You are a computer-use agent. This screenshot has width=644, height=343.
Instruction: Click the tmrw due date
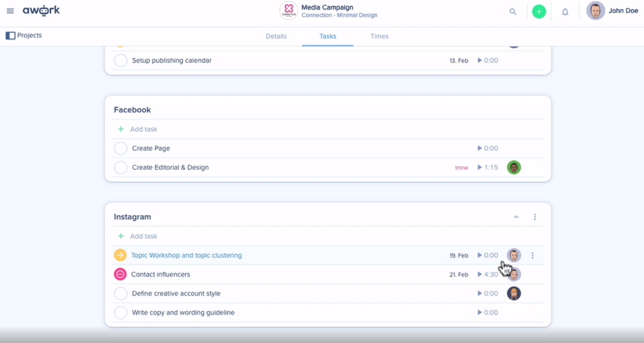pyautogui.click(x=462, y=168)
